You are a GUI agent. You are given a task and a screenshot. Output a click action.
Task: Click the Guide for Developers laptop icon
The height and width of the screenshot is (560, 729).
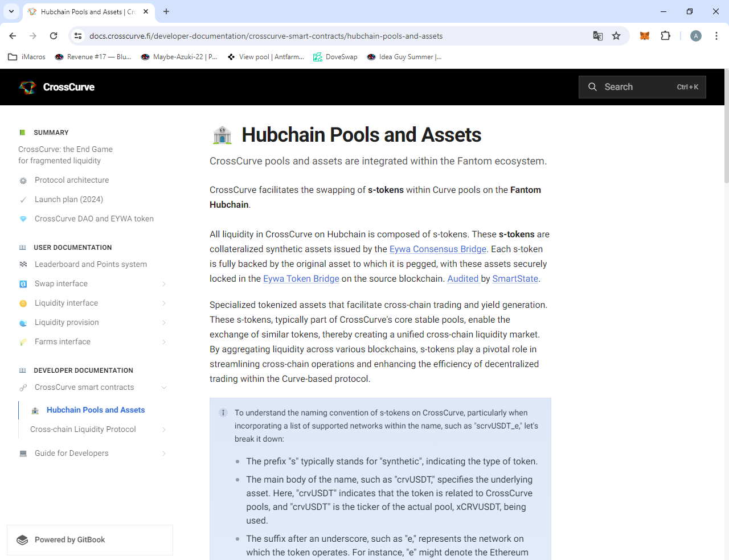(23, 454)
